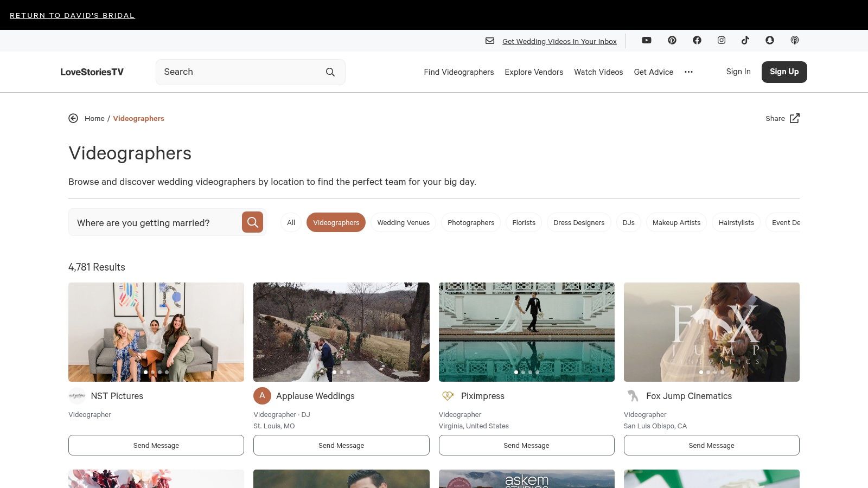Screen dimensions: 868x488
Task: Open the Facebook social icon
Action: 697,40
